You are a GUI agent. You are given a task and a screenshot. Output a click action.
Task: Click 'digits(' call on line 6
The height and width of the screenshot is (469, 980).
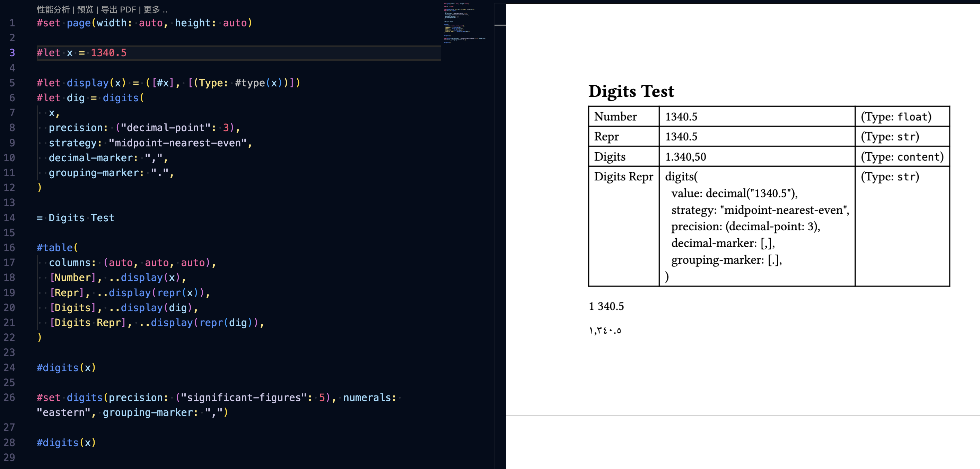(123, 98)
